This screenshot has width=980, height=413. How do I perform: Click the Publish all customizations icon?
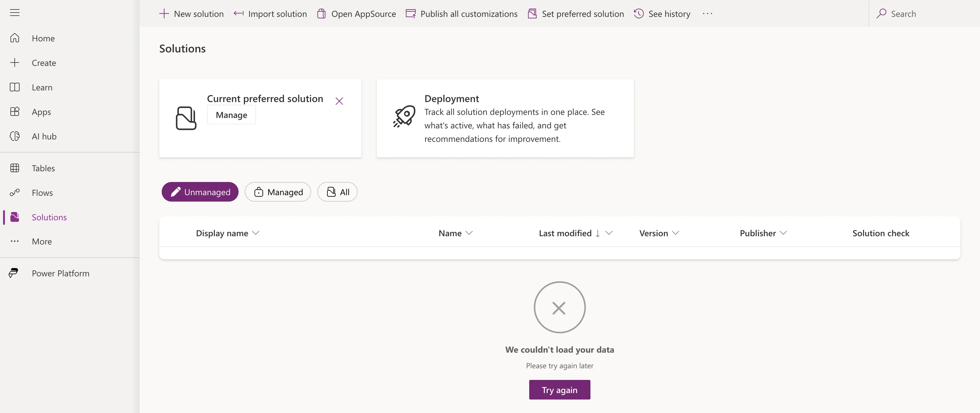point(410,14)
